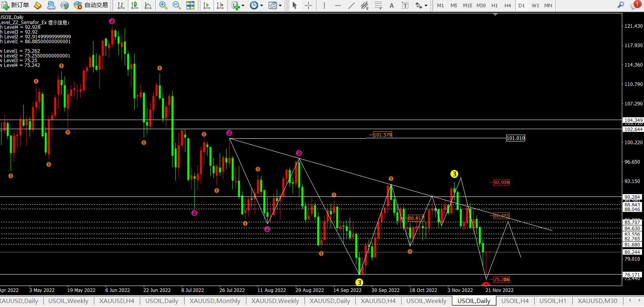Open the USOIL,Weekly tab after XAUUSD,Daily

[x=68, y=301]
